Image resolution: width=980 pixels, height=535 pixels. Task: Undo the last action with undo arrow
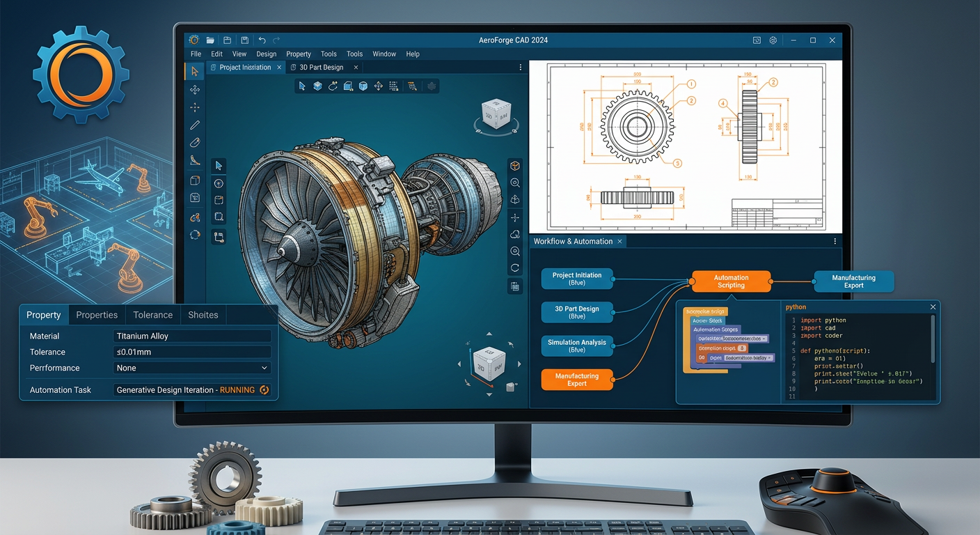coord(262,40)
